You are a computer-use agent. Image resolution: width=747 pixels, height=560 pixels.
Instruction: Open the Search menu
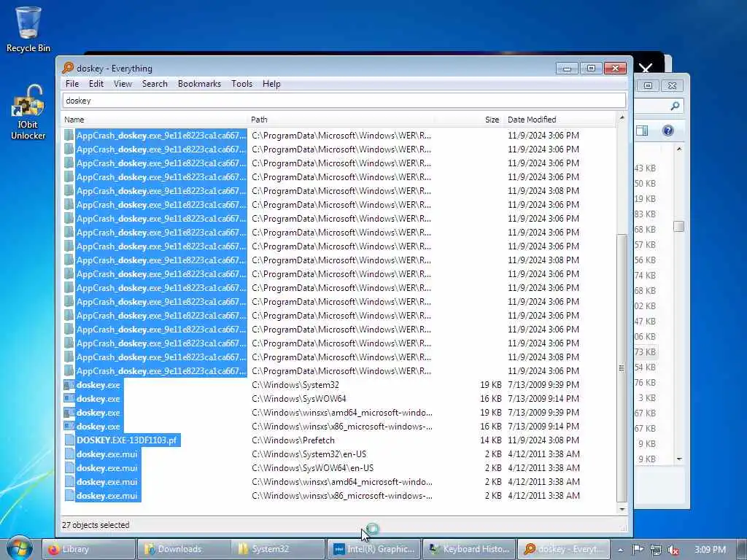[155, 84]
